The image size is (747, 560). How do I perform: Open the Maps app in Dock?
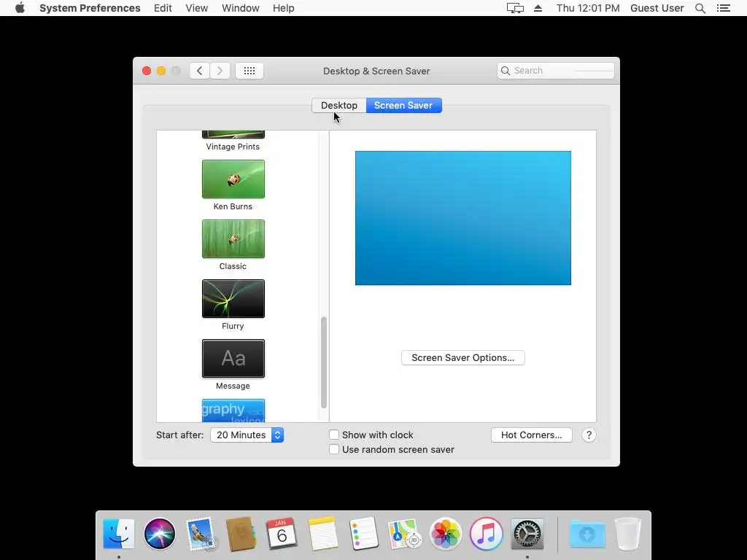coord(404,534)
